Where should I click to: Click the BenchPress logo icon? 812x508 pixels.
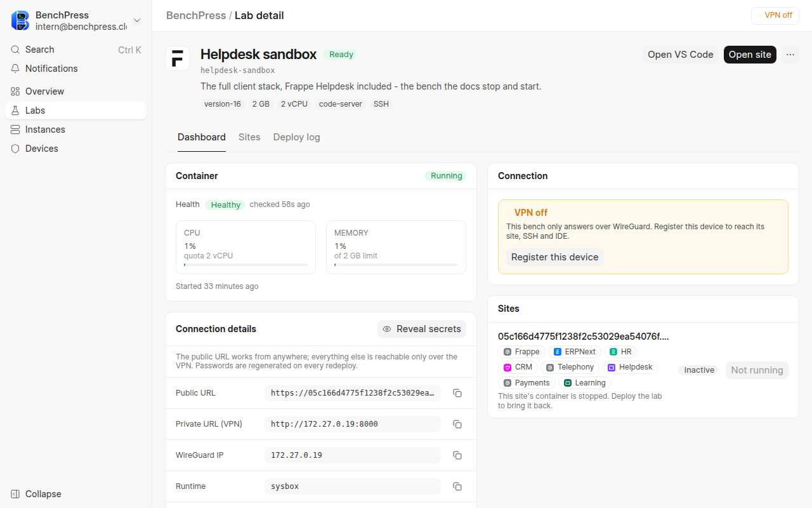[x=20, y=20]
